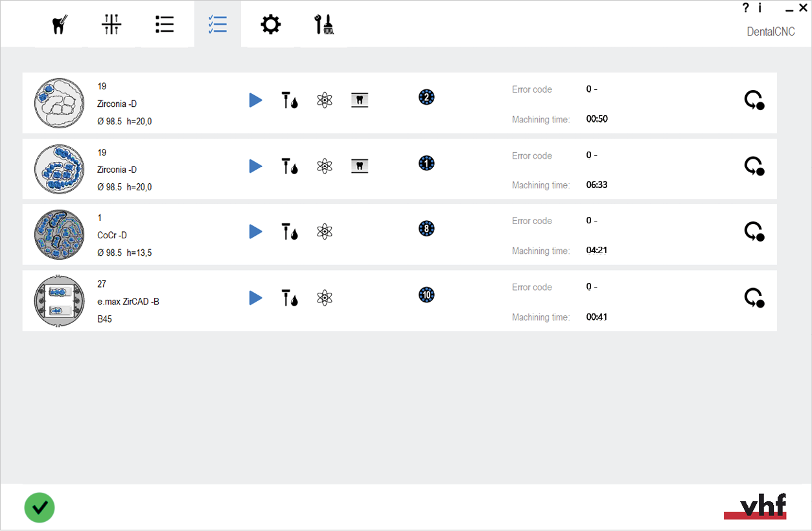Click the job number '27'

pos(102,284)
